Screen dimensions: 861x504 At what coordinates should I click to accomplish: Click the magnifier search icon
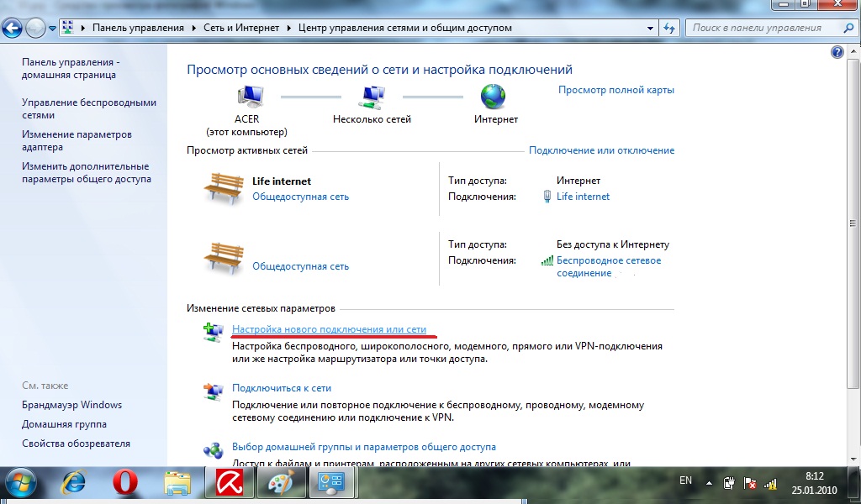tap(848, 28)
